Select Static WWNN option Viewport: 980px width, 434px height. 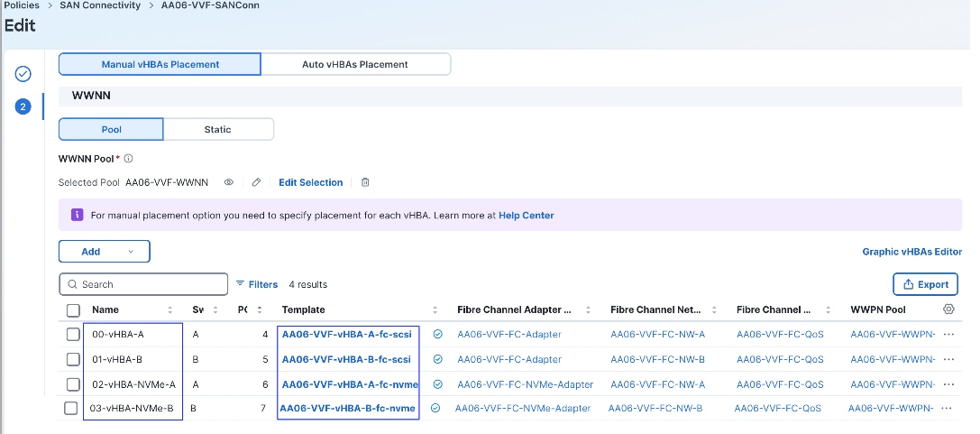click(x=217, y=129)
